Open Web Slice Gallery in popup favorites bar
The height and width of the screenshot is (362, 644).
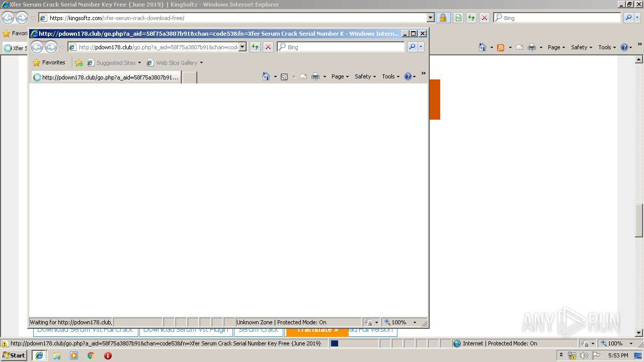[x=175, y=62]
